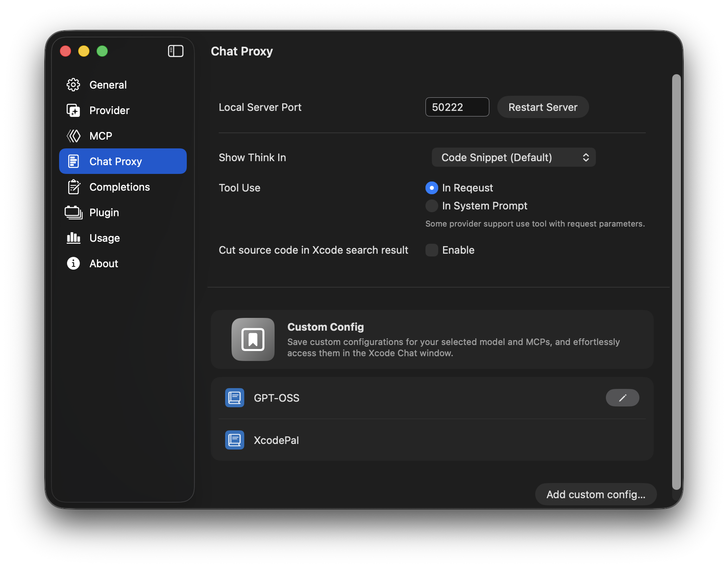Open the General settings section
The height and width of the screenshot is (568, 728).
click(x=123, y=85)
